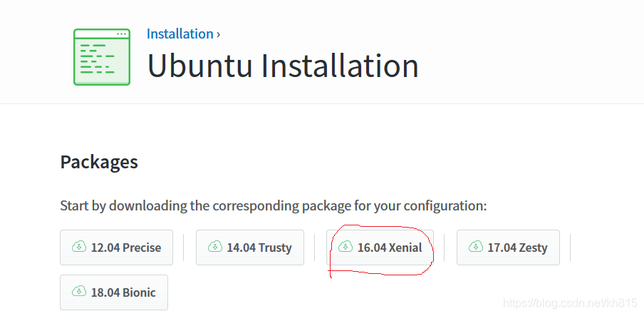Click the breadcrumb chevron after Installation

pyautogui.click(x=219, y=34)
